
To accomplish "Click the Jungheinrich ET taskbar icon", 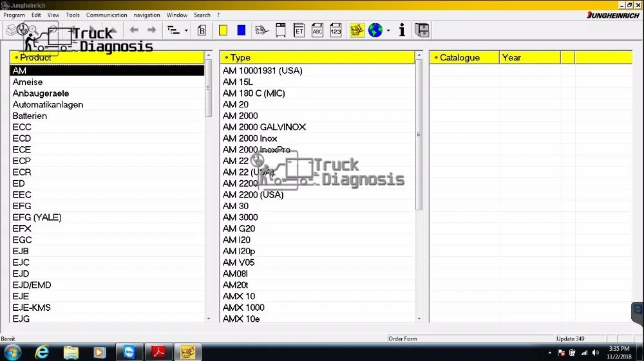I will pos(187,352).
